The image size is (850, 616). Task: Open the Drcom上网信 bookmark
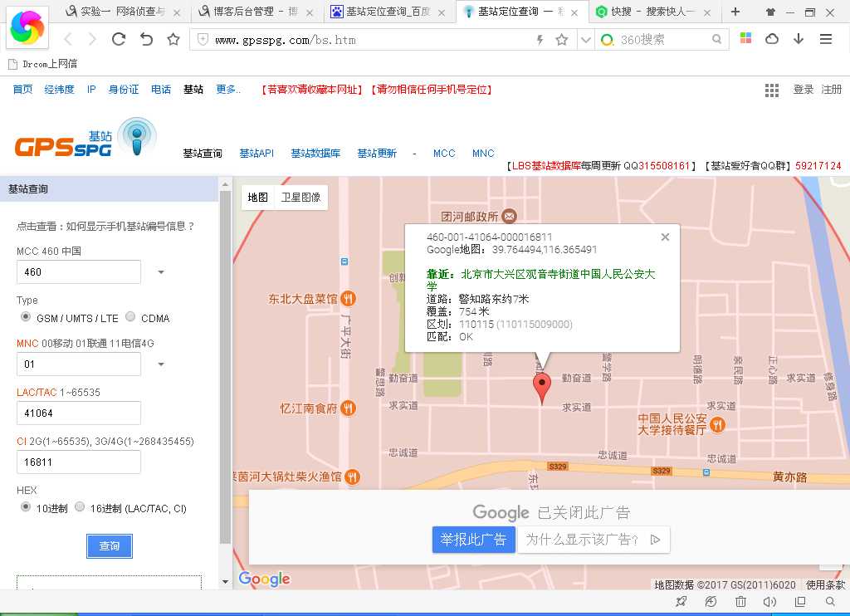tap(43, 64)
